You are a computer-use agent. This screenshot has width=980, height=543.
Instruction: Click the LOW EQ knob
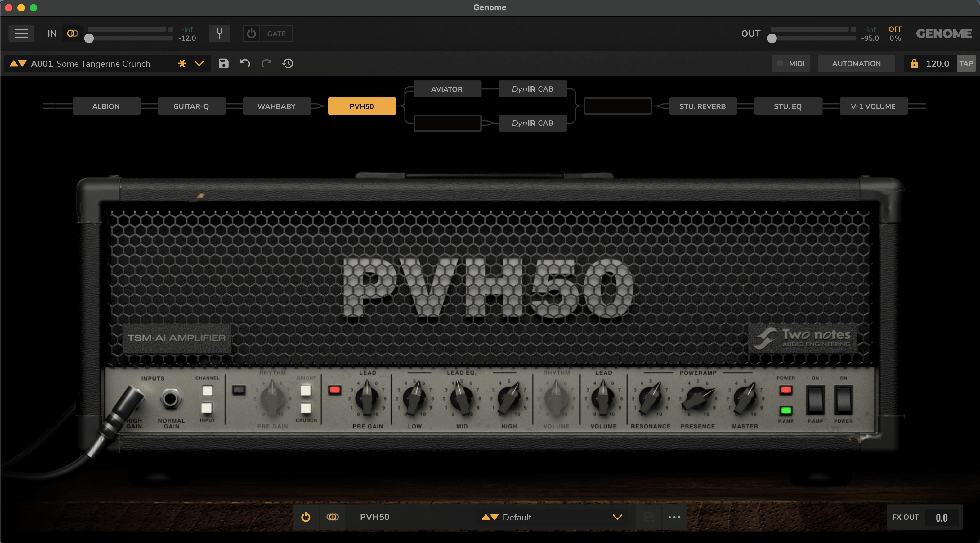(x=414, y=399)
